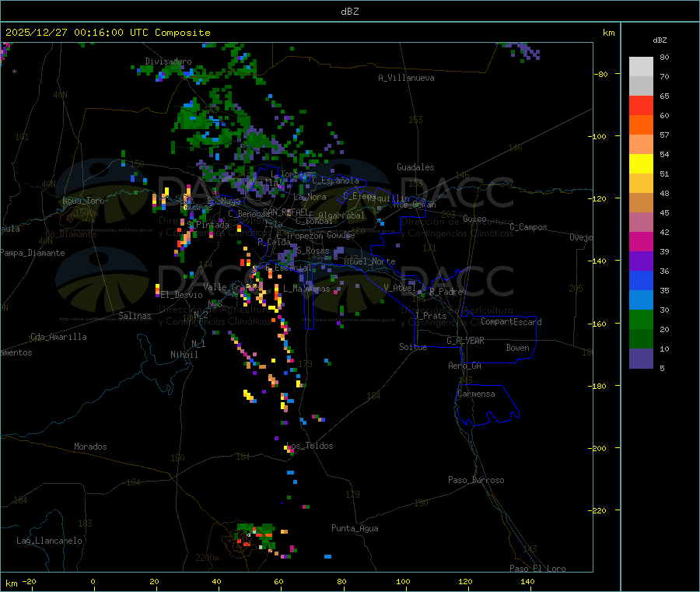Click the 'Salinas' map label

(x=135, y=316)
